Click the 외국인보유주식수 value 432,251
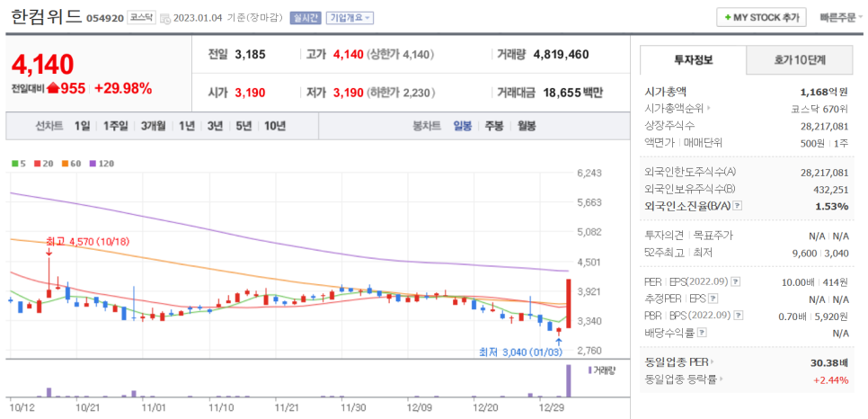868x419 pixels. tap(830, 190)
